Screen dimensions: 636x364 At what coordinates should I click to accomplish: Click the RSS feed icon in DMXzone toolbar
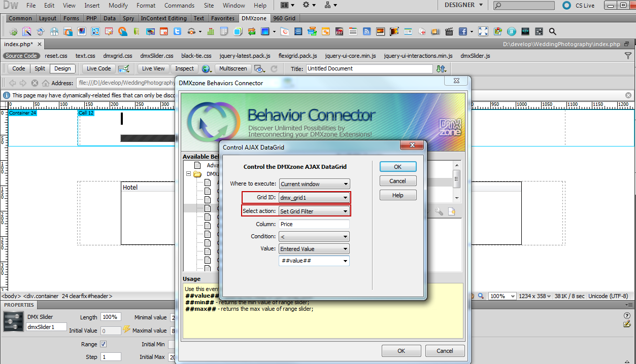click(366, 31)
